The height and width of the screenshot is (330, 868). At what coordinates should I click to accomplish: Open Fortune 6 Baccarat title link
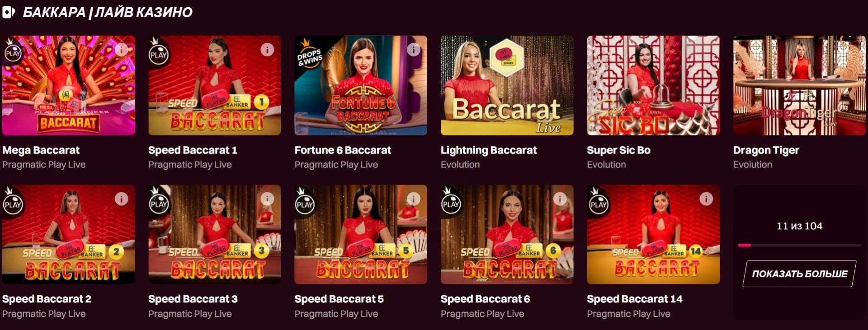point(343,150)
